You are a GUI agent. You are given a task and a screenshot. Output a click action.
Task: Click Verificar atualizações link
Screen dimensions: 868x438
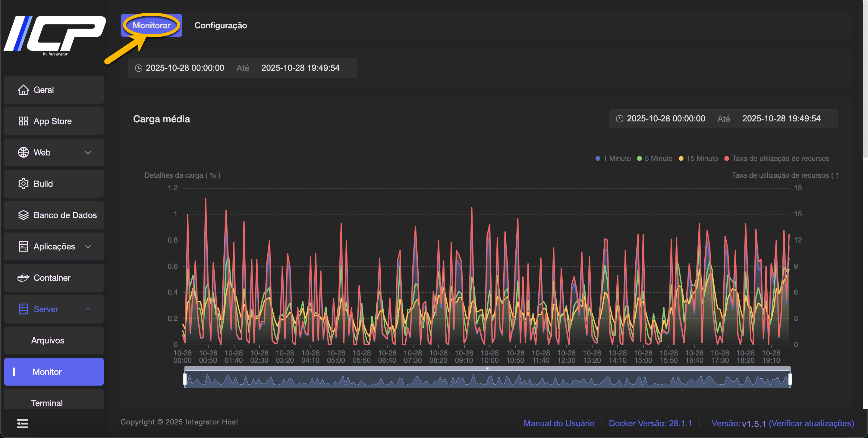click(x=811, y=423)
